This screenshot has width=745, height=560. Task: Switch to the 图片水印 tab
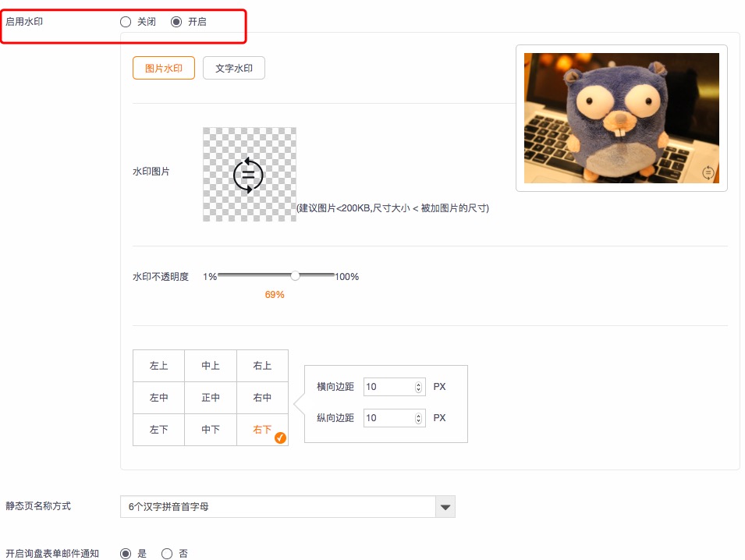point(164,68)
